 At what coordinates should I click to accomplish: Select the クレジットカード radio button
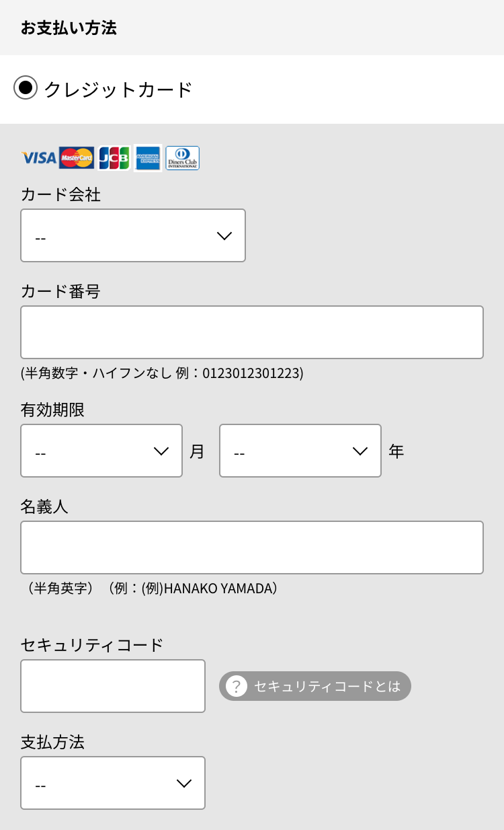tap(26, 88)
